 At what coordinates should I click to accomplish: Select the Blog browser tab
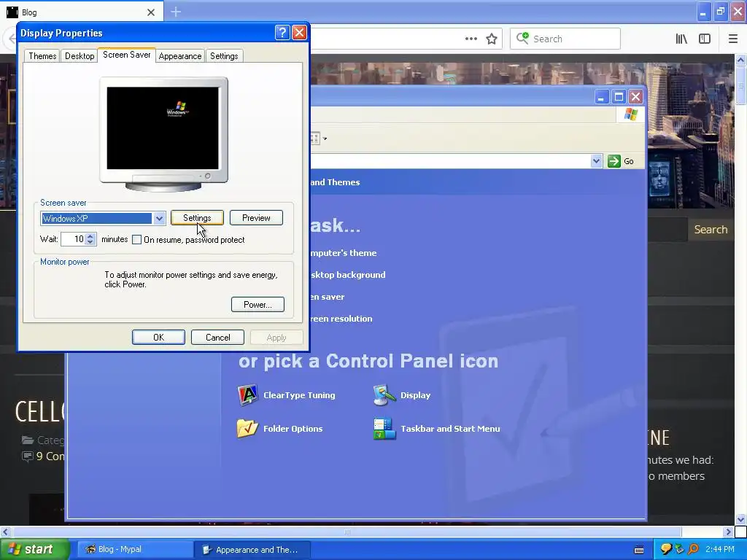point(82,12)
